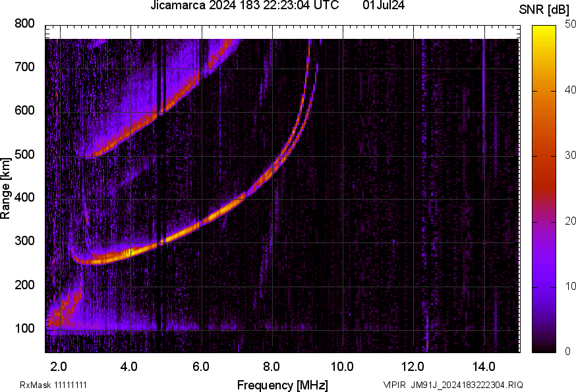Click the red-orange region of the SNR colorbar
Screen dimensions: 576x392
(544, 161)
